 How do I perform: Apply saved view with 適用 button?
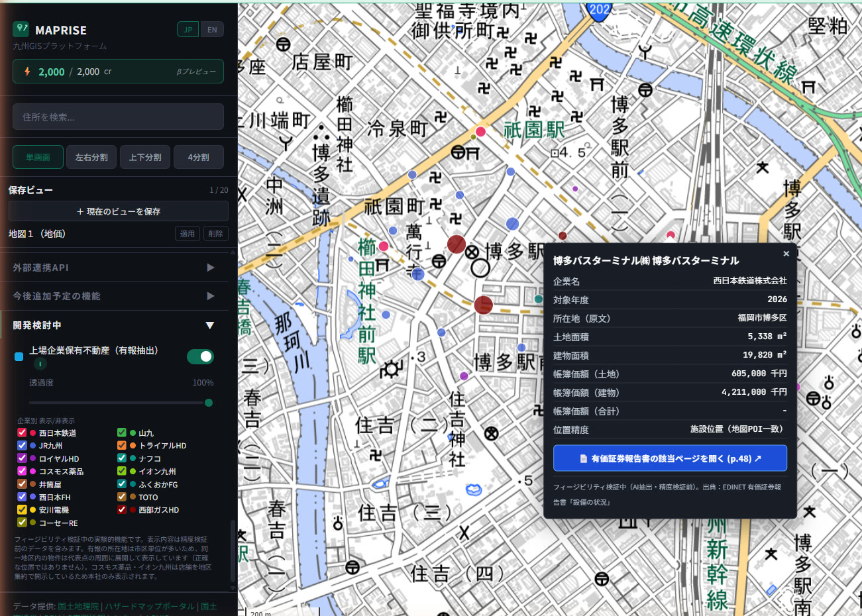pyautogui.click(x=188, y=234)
